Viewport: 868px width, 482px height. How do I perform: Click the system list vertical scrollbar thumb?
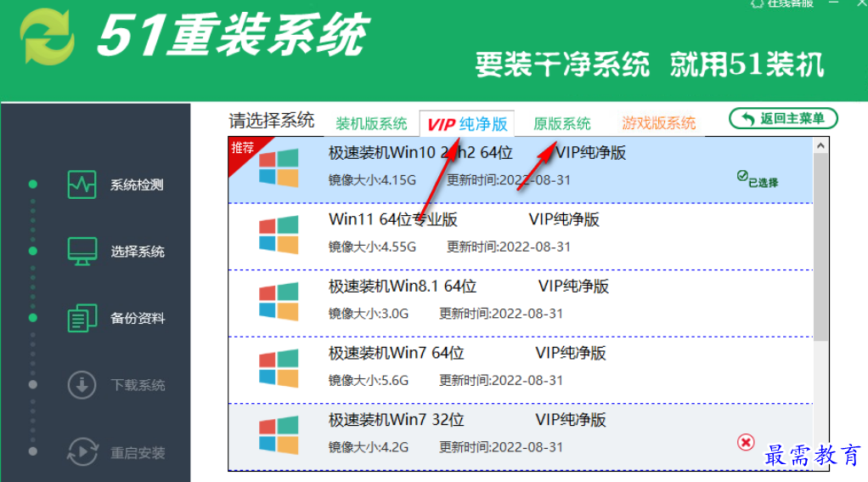pyautogui.click(x=821, y=247)
